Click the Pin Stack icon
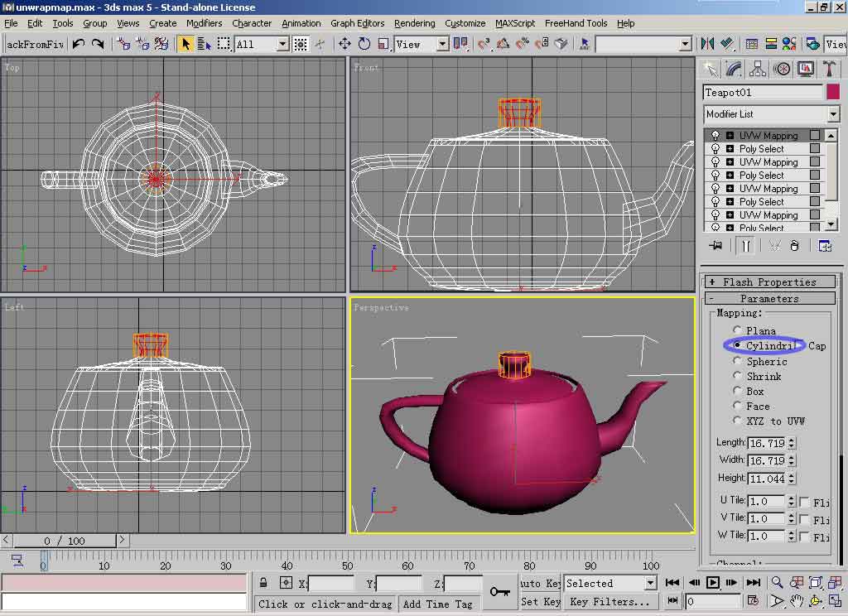The image size is (848, 616). (715, 246)
